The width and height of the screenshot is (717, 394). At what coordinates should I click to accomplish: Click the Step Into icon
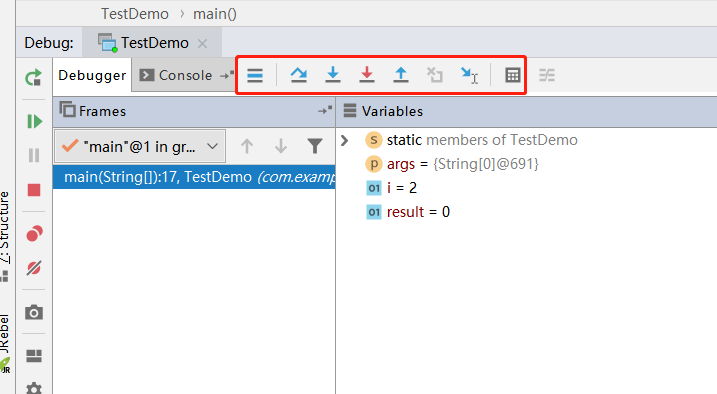pos(333,75)
